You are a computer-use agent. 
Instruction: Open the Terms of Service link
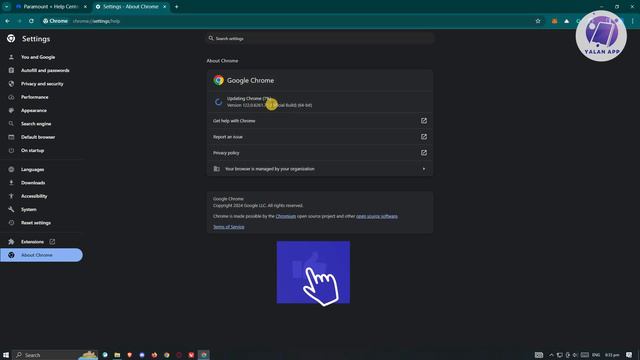229,227
